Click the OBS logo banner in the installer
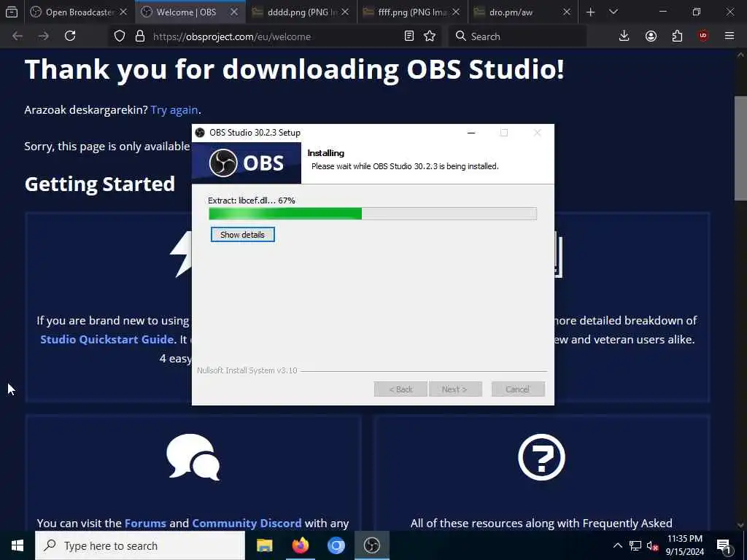 point(247,163)
